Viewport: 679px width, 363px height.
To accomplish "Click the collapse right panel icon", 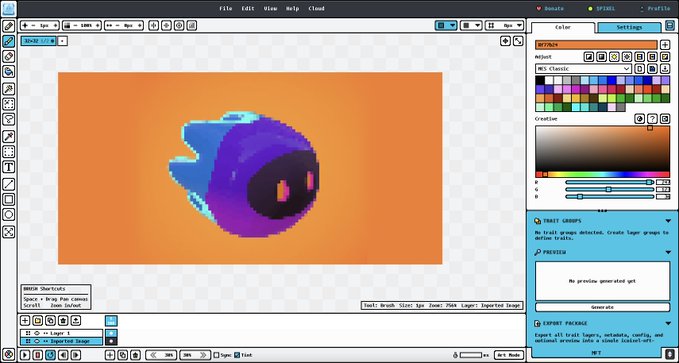I will [x=669, y=26].
